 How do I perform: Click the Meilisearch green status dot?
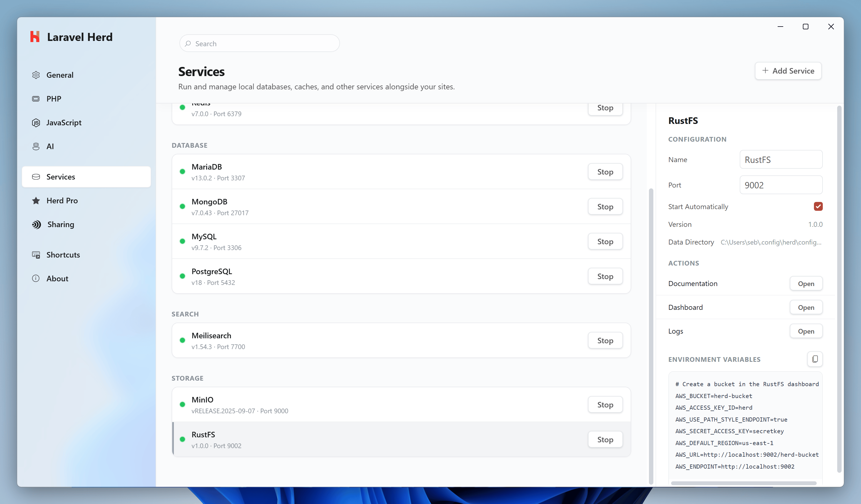[182, 340]
